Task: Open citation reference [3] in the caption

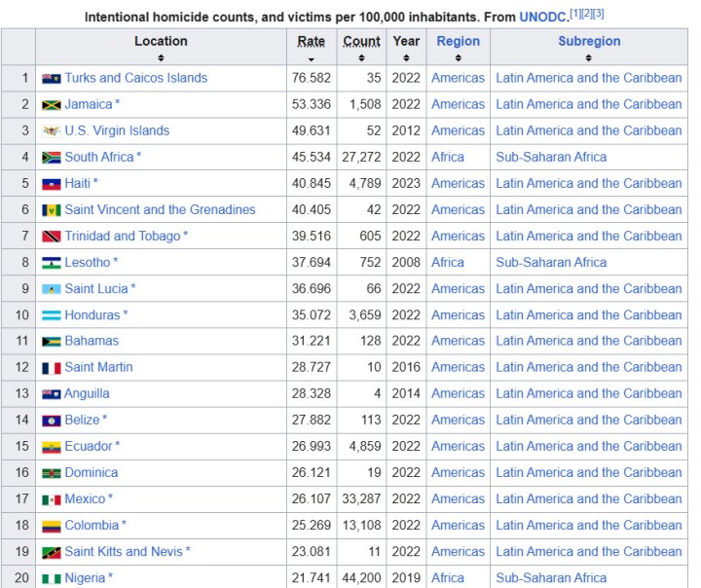Action: click(598, 14)
